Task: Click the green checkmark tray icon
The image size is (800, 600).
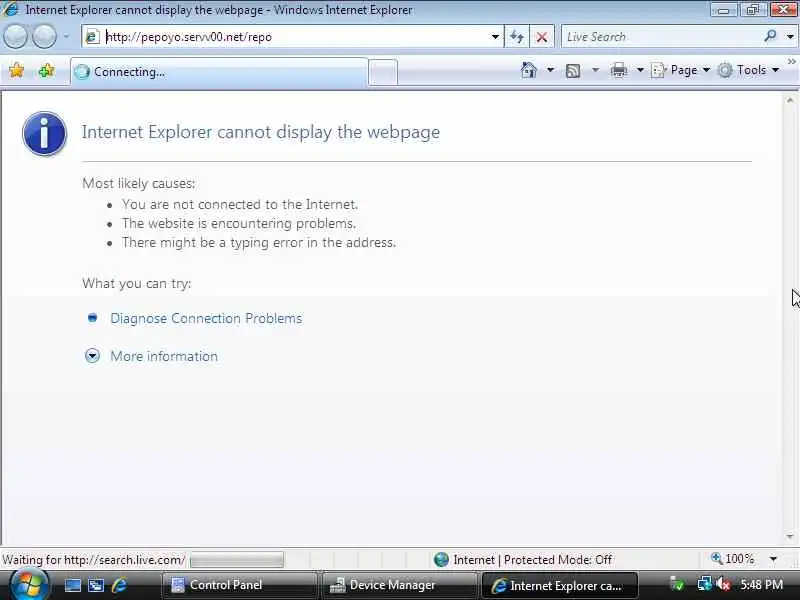Action: (677, 584)
